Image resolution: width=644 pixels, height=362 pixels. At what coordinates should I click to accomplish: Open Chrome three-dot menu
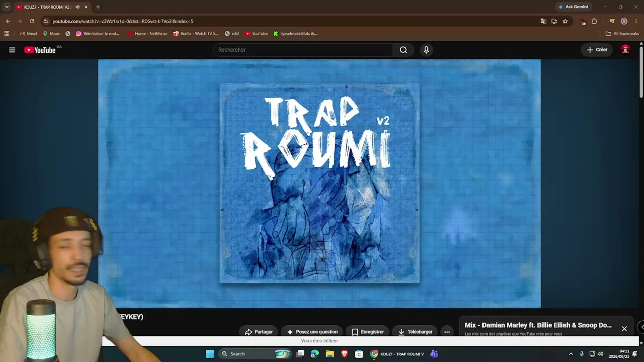coord(636,21)
